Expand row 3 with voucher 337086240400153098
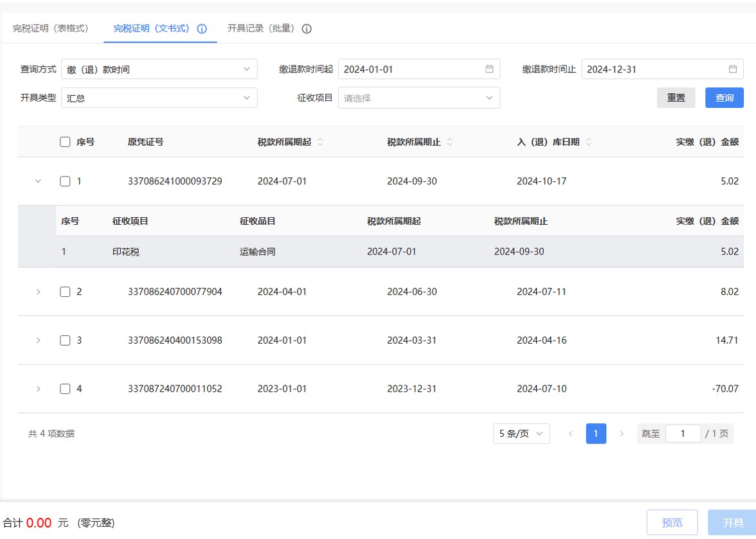Screen dimensions: 756x539 coord(38,340)
